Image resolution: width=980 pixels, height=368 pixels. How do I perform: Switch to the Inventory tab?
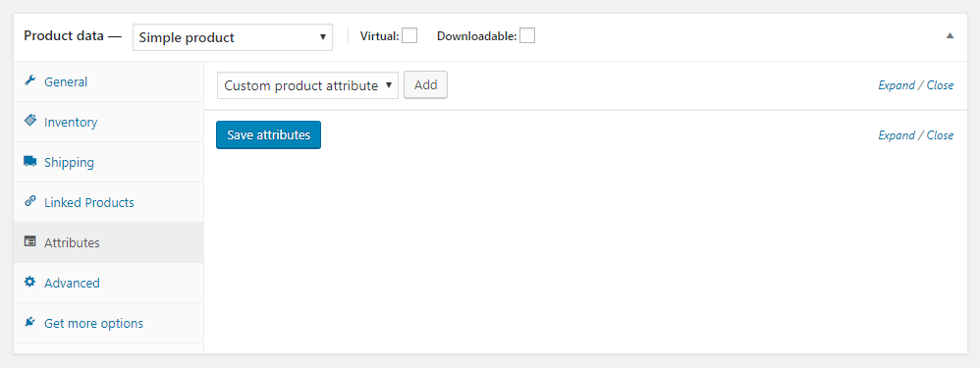tap(71, 123)
